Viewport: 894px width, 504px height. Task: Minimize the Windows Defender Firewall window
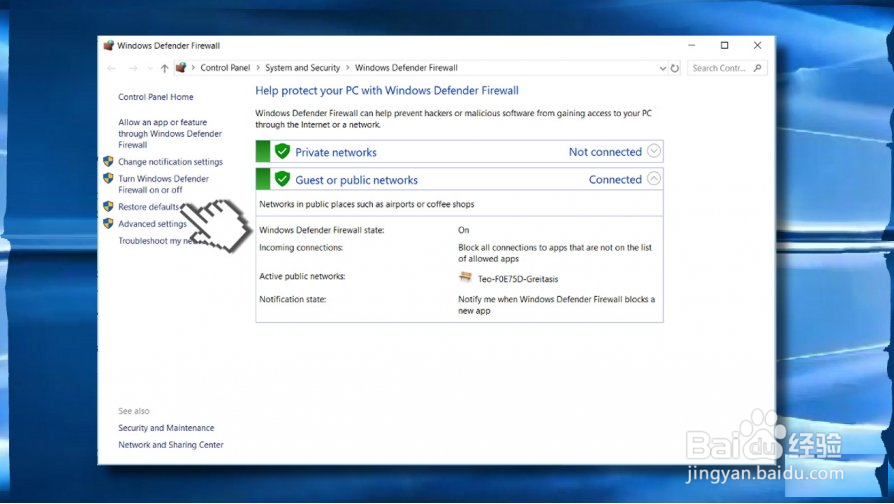pyautogui.click(x=692, y=46)
